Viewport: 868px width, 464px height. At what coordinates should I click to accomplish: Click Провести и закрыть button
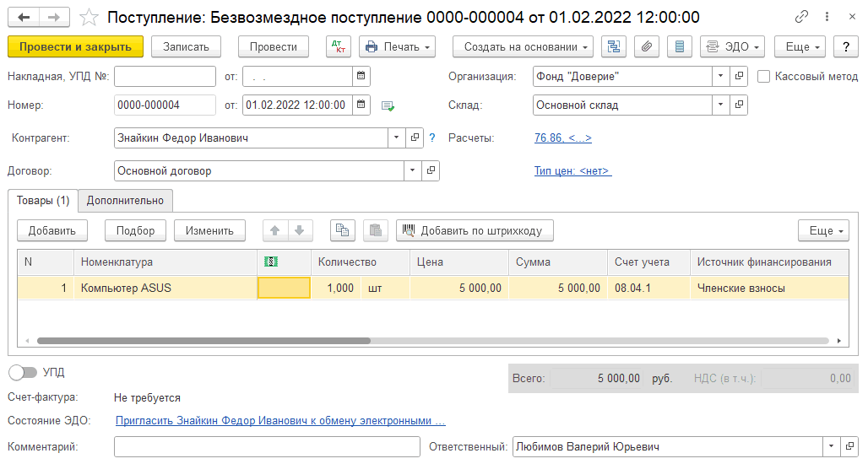coord(75,47)
